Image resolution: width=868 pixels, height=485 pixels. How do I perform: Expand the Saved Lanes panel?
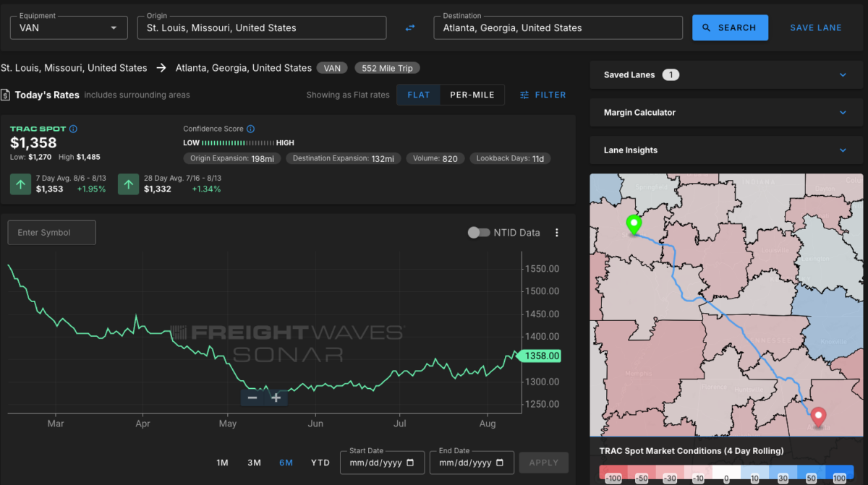click(x=726, y=74)
